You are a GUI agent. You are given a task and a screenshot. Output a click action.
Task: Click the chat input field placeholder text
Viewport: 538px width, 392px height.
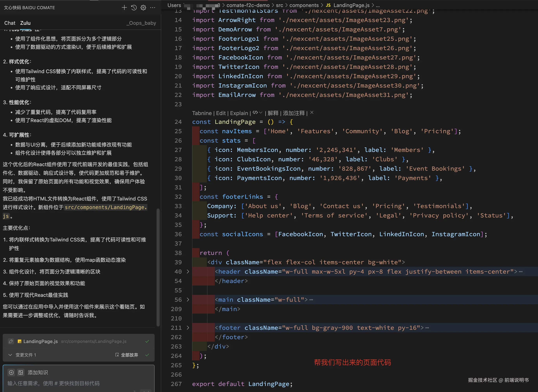pos(53,383)
